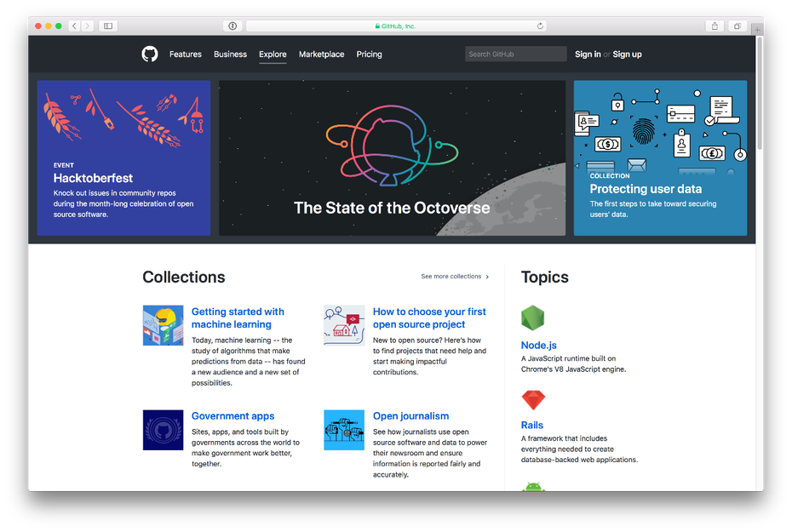Go back with Safari's back arrow
This screenshot has width=792, height=532.
tap(74, 26)
